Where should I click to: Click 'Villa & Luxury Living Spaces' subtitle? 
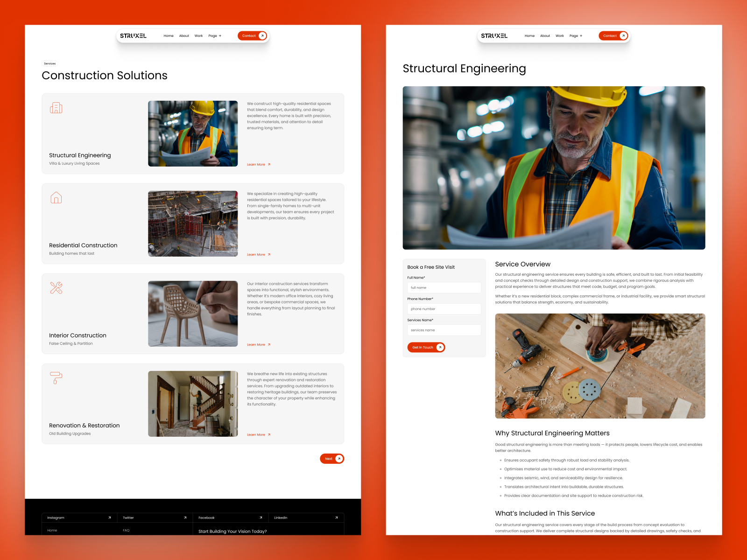pos(74,164)
